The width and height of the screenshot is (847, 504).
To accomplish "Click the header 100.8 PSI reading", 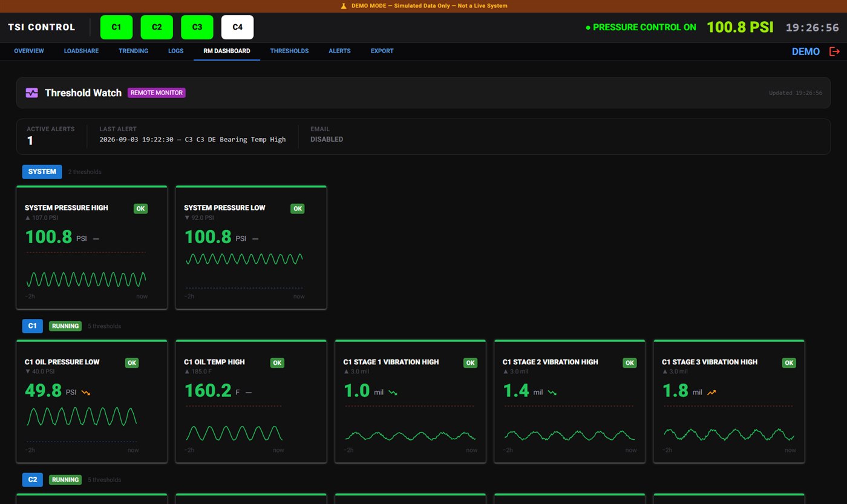I will pyautogui.click(x=741, y=27).
